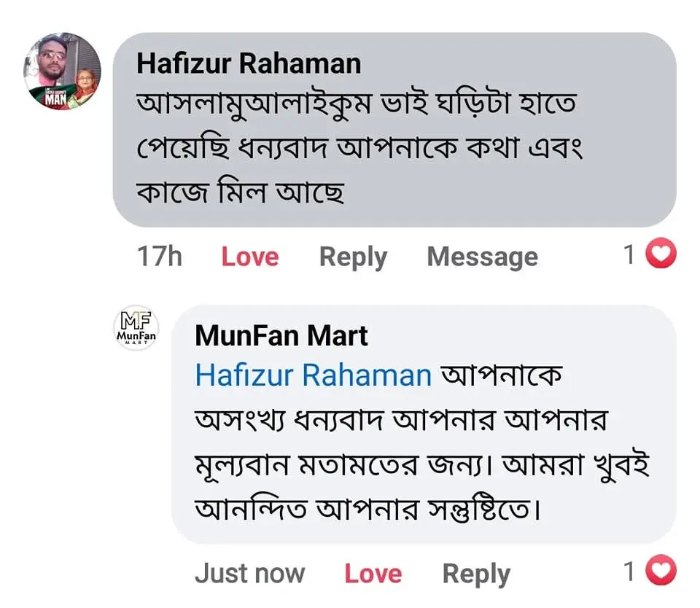This screenshot has height=608, width=700.
Task: Click the 17h comment timestamp
Action: (x=159, y=257)
